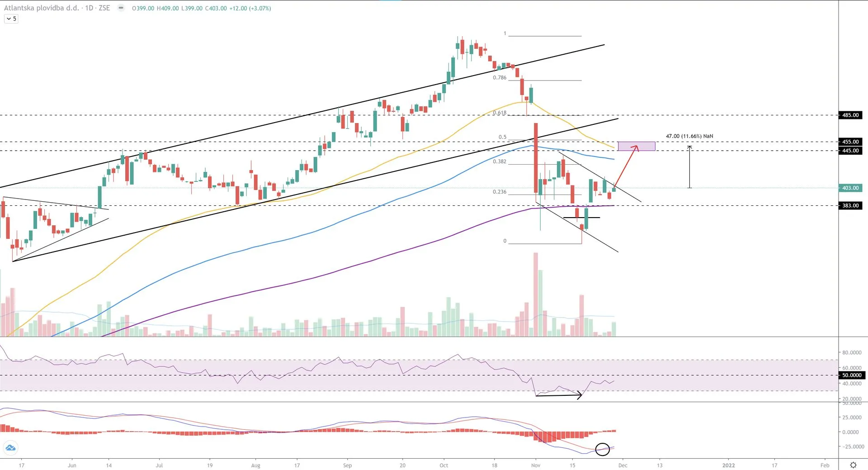Image resolution: width=868 pixels, height=470 pixels.
Task: Click the black arrow on RSI divergence
Action: [559, 395]
